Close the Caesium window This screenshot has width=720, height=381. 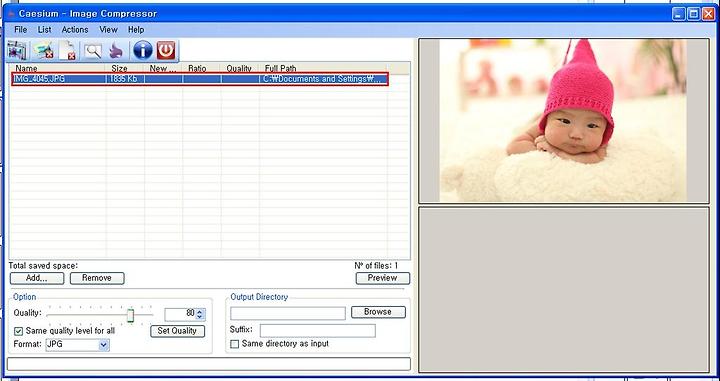pos(709,14)
